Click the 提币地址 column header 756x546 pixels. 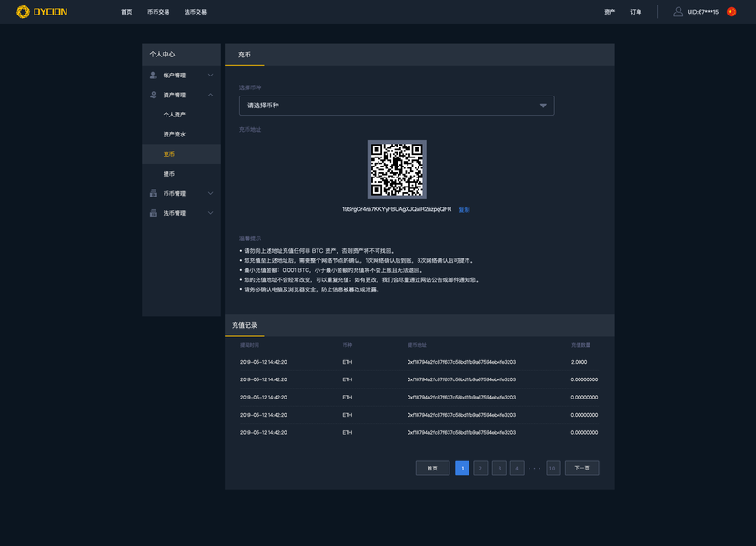[417, 345]
